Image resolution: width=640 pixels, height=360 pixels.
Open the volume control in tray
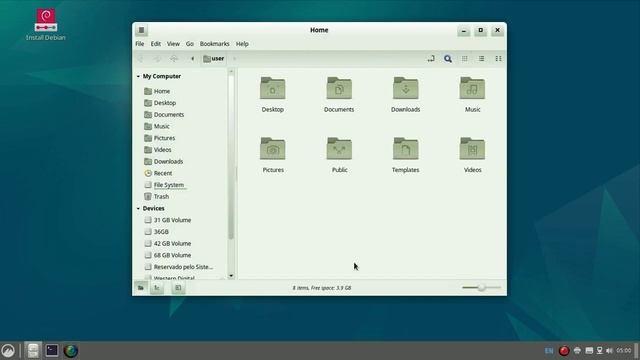pyautogui.click(x=609, y=351)
